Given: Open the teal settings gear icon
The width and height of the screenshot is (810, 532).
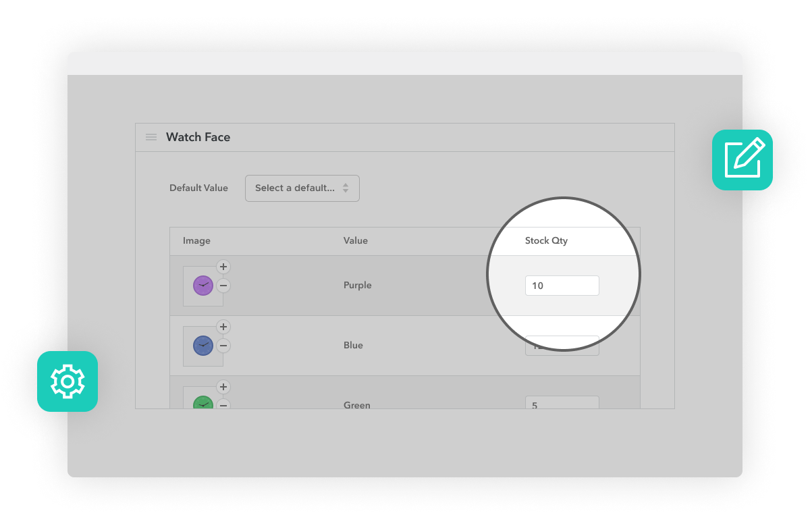Looking at the screenshot, I should 67,381.
